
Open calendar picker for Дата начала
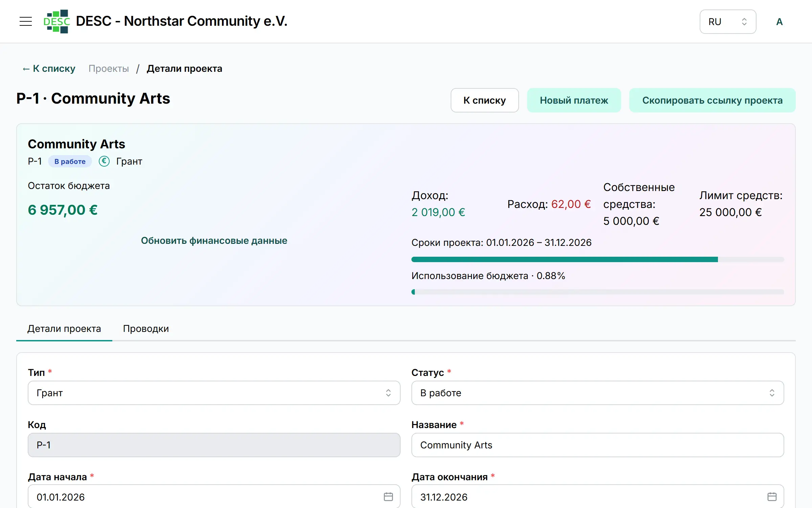click(x=388, y=496)
